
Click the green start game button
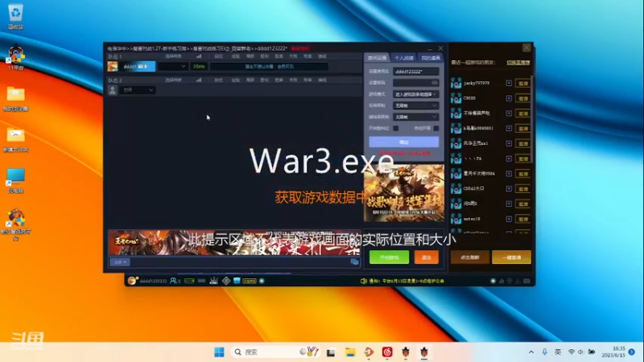tap(389, 257)
